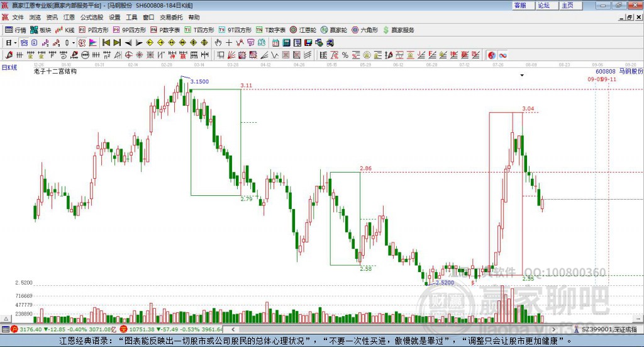644x347 pixels.
Task: Open the calendar icon showing 21
Action: tap(275, 43)
